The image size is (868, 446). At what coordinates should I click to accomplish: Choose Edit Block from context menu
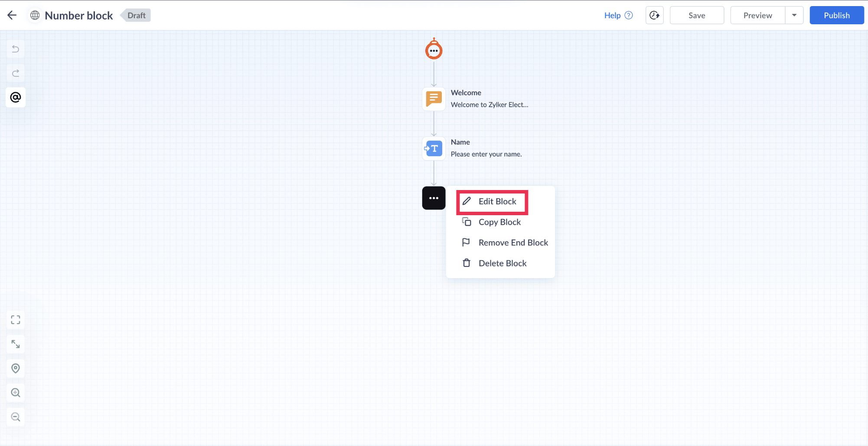(492, 201)
